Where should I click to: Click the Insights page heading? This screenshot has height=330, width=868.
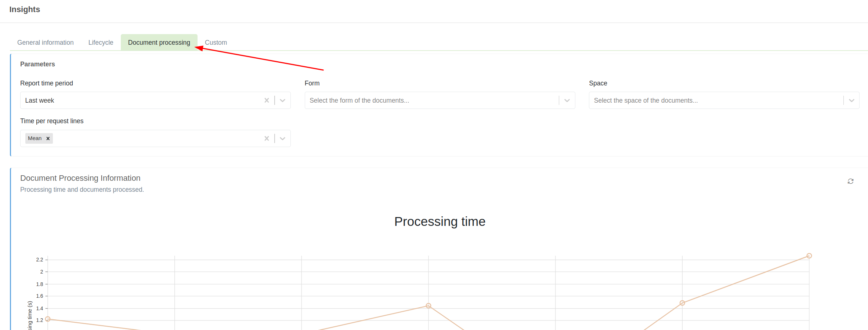click(25, 10)
